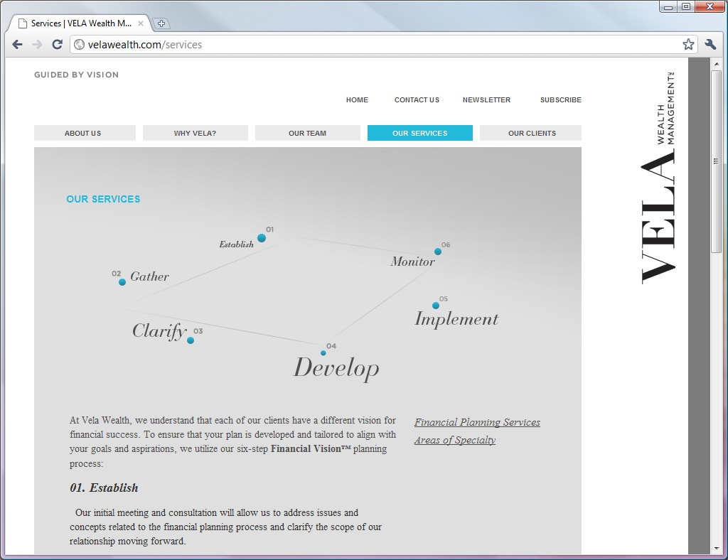Click the Develop step label
The width and height of the screenshot is (728, 560).
pyautogui.click(x=336, y=368)
